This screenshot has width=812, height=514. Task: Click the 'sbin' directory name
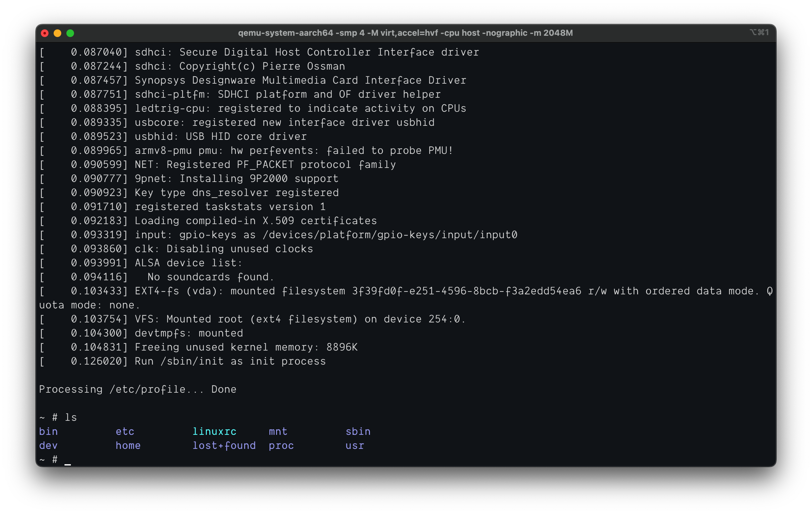[x=358, y=431]
